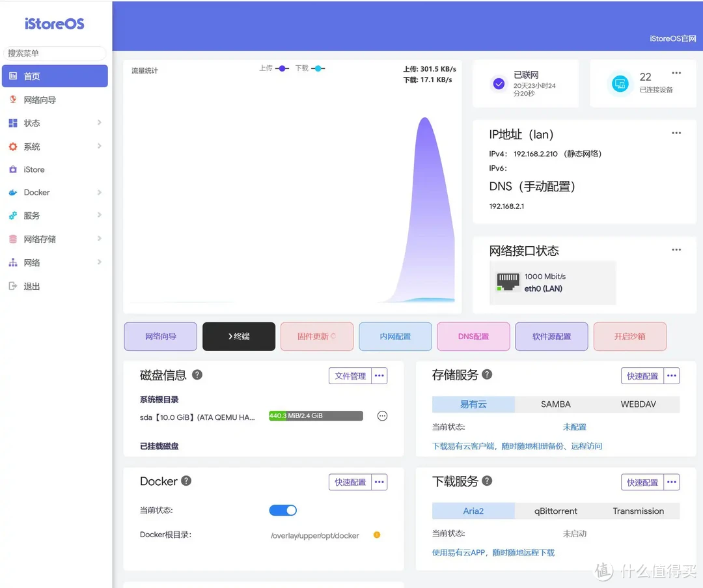This screenshot has height=588, width=703.
Task: Open the circular ellipsis beside the sda disk bar
Action: (382, 415)
